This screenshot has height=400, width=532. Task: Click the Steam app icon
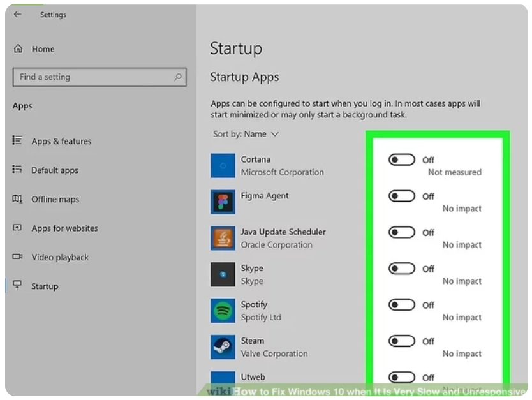pos(223,347)
